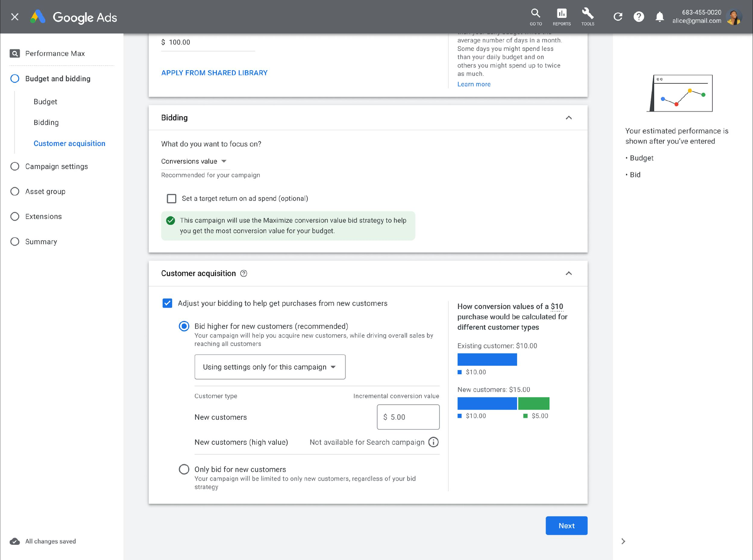Click the New customers $5.00 value field
Viewport: 753px width, 560px height.
408,417
